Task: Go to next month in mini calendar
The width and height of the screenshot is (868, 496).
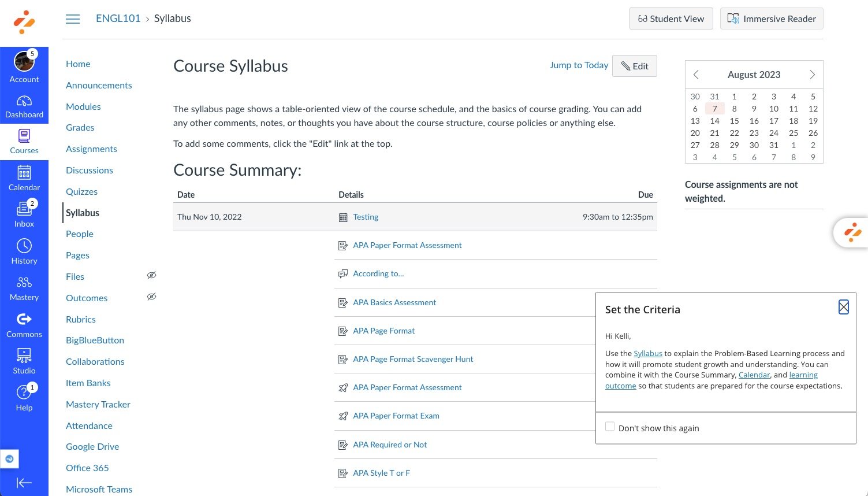Action: [x=812, y=75]
